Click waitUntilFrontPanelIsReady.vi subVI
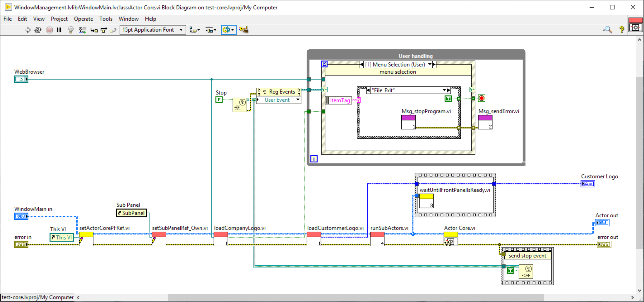 click(427, 201)
